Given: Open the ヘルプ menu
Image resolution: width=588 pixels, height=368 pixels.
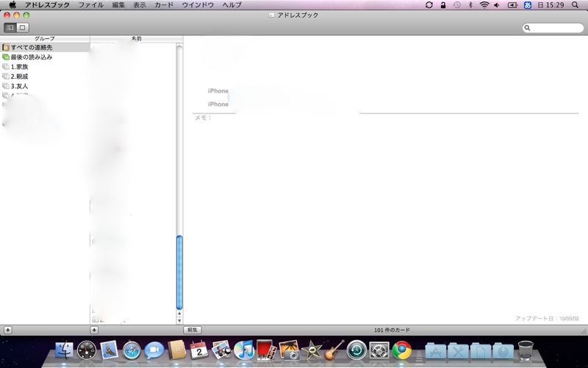Looking at the screenshot, I should coord(232,5).
